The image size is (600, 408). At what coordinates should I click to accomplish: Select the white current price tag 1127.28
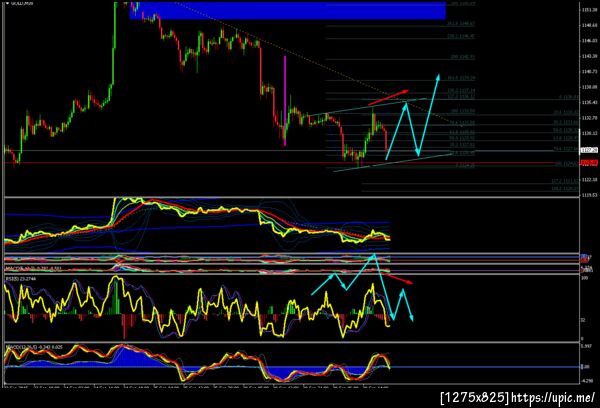[x=589, y=150]
